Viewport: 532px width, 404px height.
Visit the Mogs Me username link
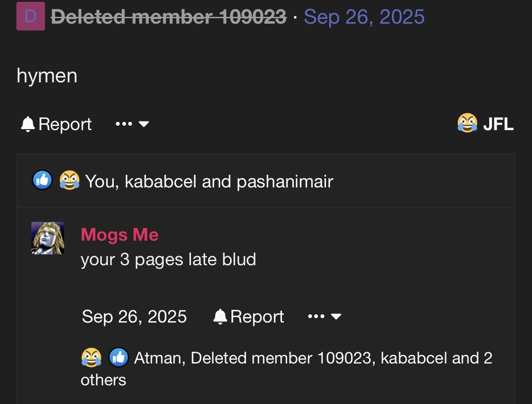[120, 235]
